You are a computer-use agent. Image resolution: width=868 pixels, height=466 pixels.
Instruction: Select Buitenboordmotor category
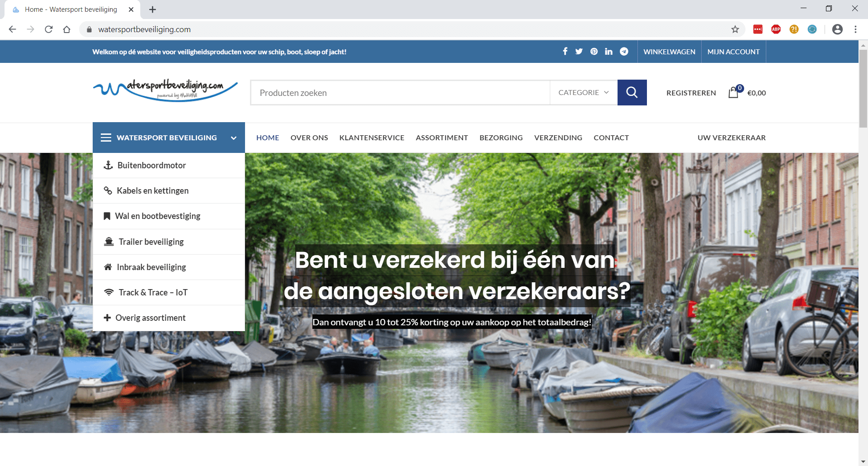(x=151, y=166)
